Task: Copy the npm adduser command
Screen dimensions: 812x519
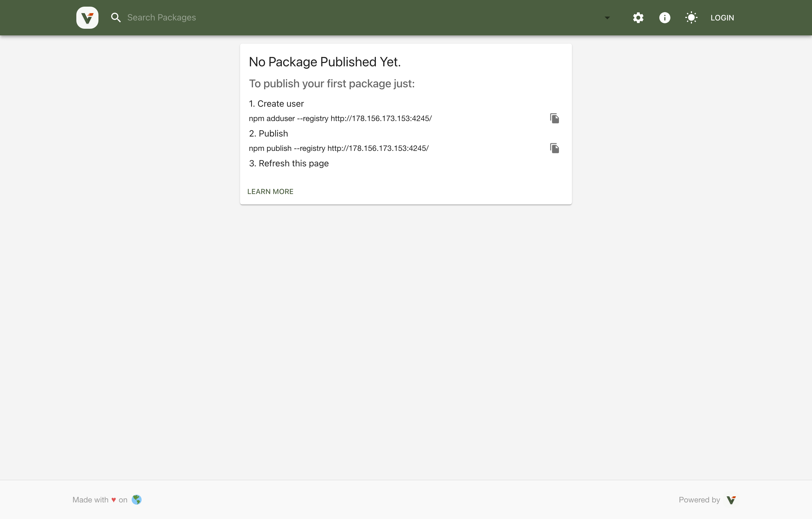Action: pyautogui.click(x=554, y=118)
